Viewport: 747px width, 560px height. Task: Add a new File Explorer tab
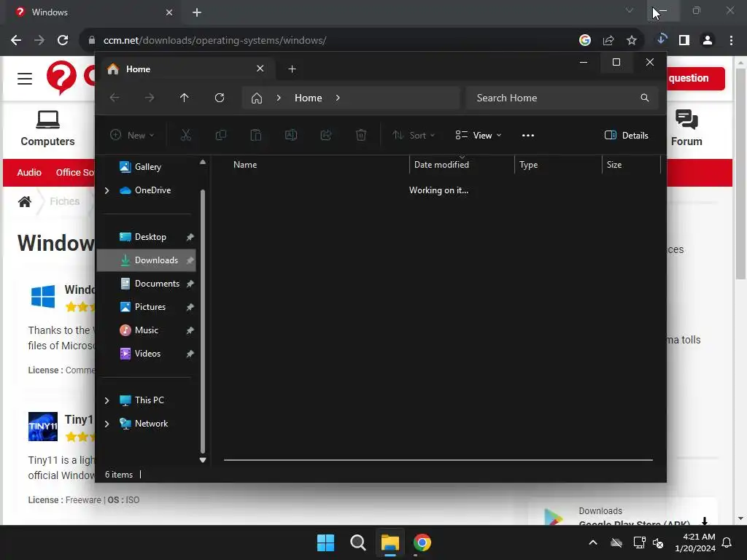point(292,69)
